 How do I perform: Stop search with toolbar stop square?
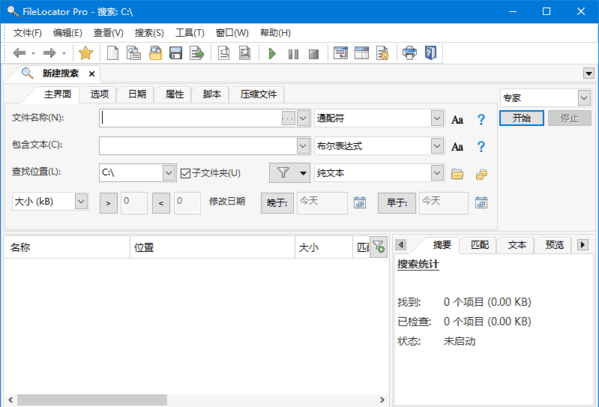[314, 54]
